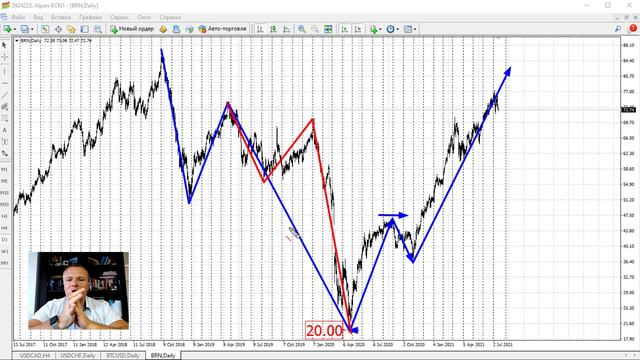Switch chart to M1 timeframe

(4, 169)
